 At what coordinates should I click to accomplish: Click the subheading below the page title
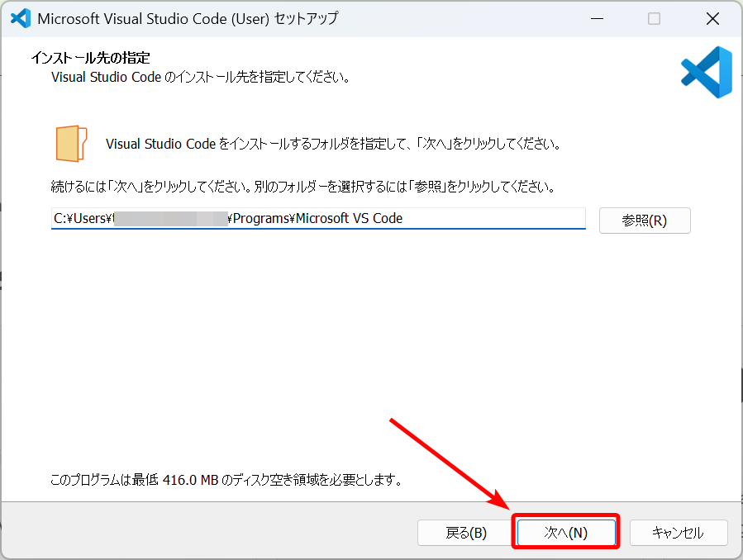pos(200,78)
